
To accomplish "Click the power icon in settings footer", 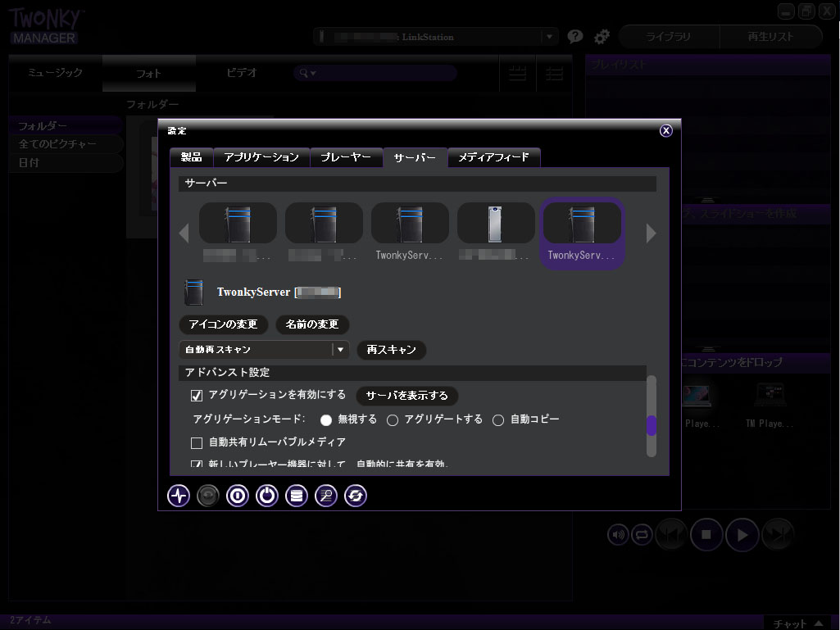I will 267,496.
